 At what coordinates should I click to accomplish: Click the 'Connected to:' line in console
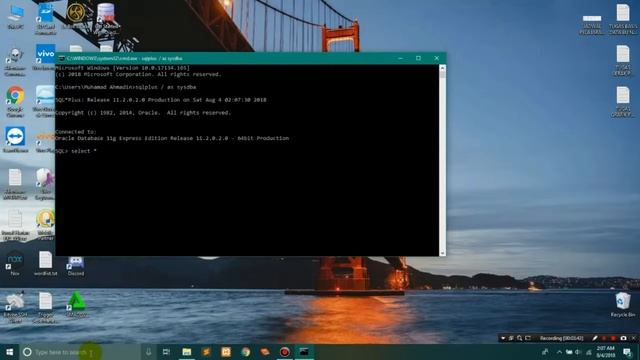(x=76, y=132)
